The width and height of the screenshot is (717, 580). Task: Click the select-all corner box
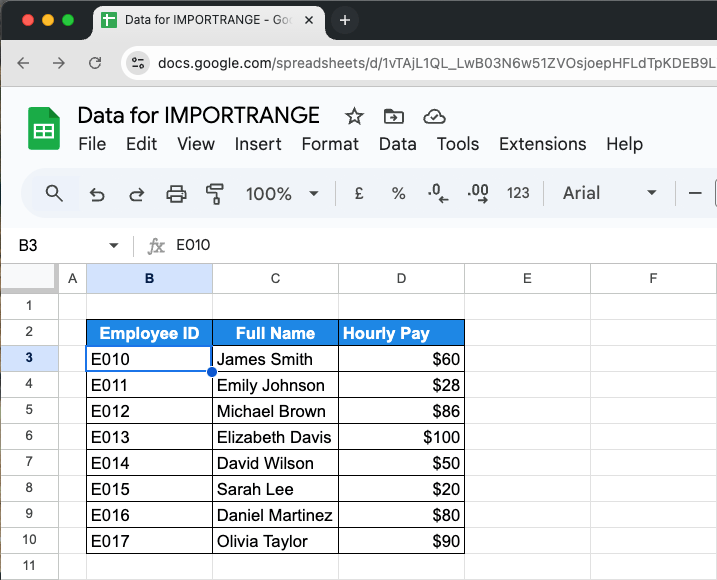[x=28, y=277]
